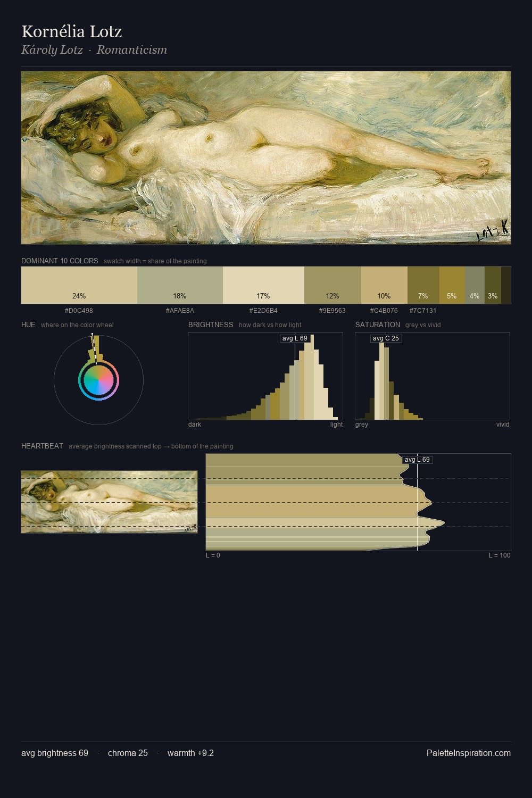Click the hex code #E2D6B4
The height and width of the screenshot is (798, 532).
[x=263, y=311]
